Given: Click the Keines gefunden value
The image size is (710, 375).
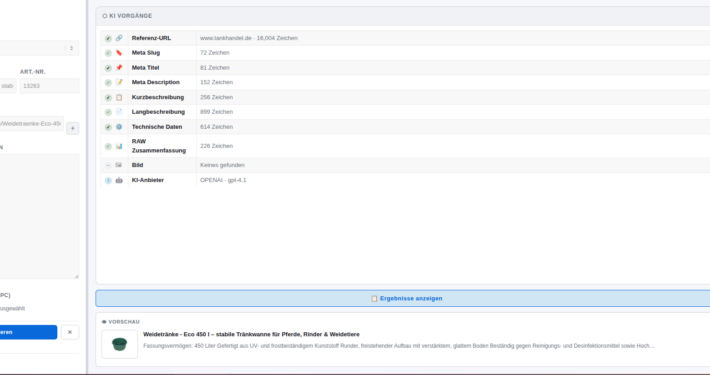Looking at the screenshot, I should [x=222, y=165].
